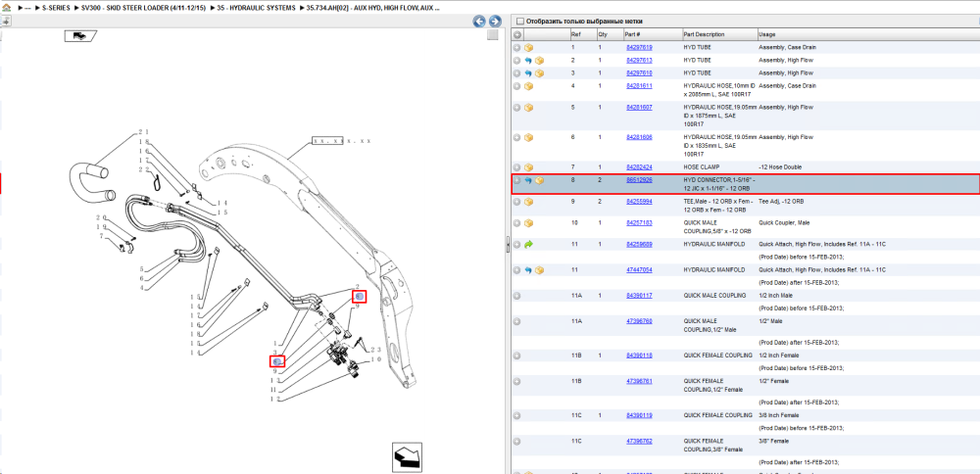Click the vertical splitter handle between panels
The image size is (980, 474).
(508, 245)
